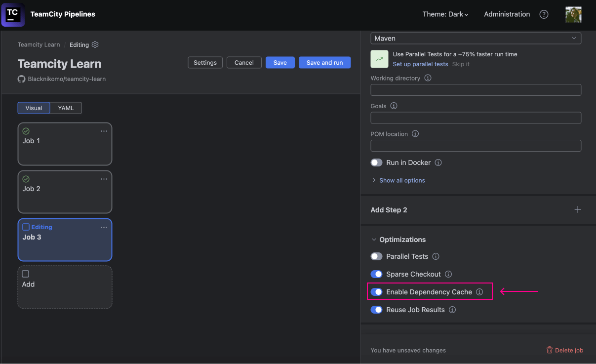Open the Help question mark icon
This screenshot has width=596, height=364.
coord(544,14)
